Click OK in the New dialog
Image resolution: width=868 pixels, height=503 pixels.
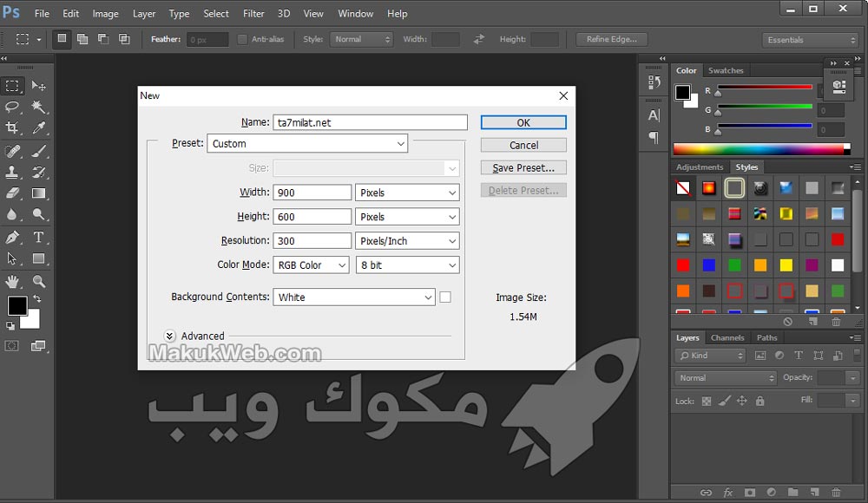[x=523, y=122]
